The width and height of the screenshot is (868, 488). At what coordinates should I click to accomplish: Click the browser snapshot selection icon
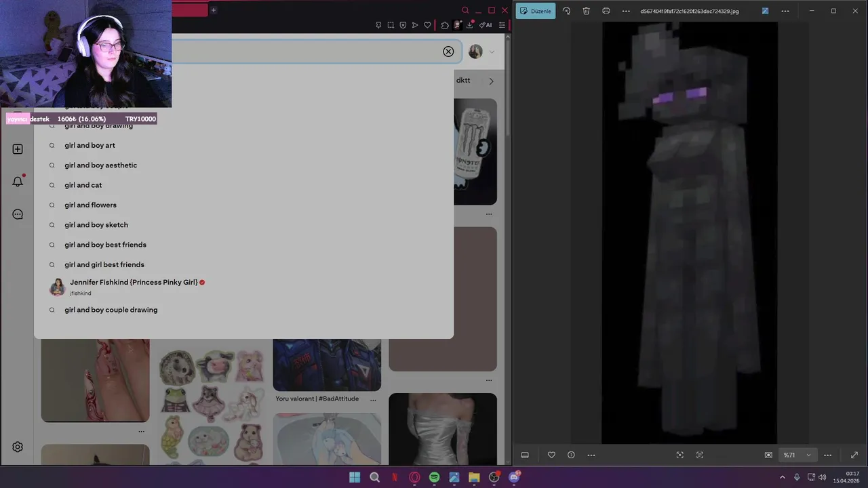(391, 25)
